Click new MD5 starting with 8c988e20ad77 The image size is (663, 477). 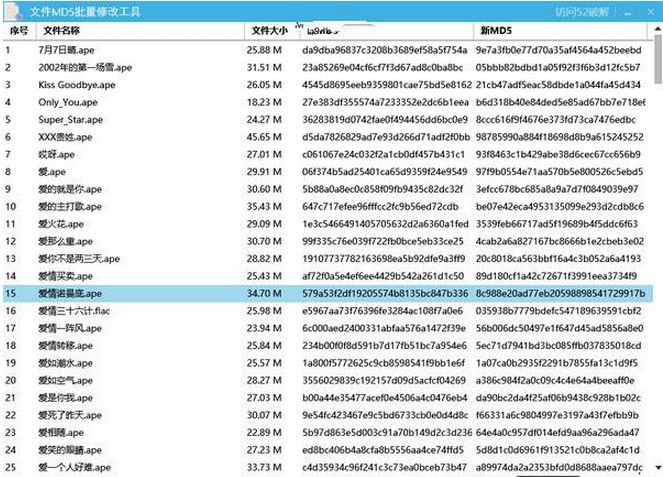[561, 293]
